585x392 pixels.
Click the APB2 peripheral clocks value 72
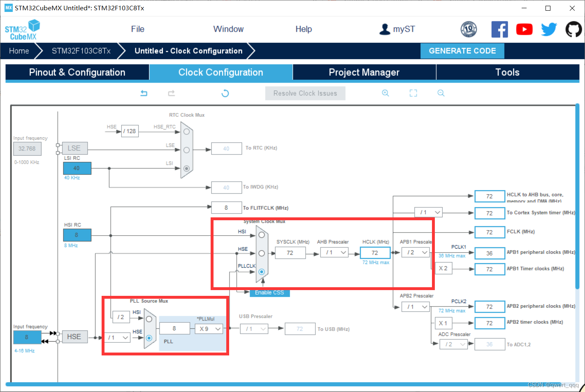pyautogui.click(x=490, y=307)
